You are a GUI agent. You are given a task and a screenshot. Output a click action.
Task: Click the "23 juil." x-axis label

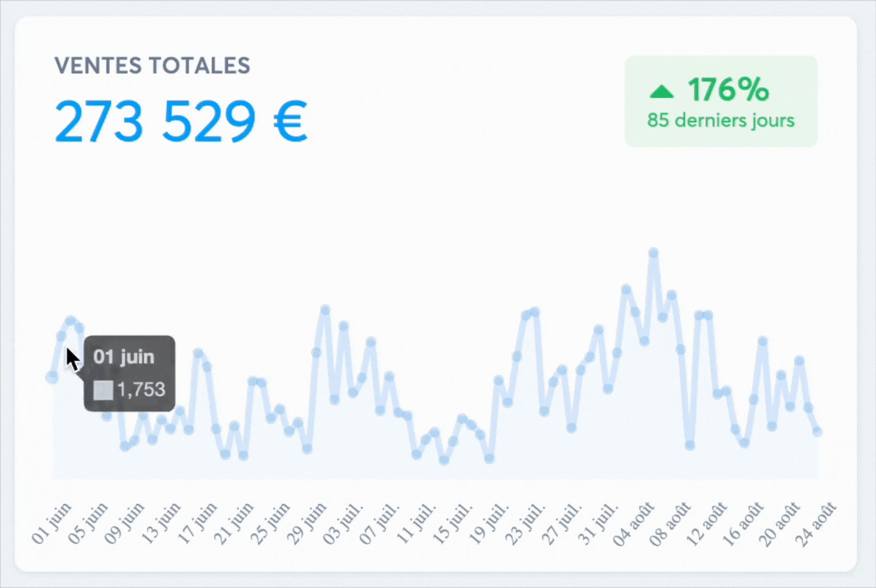[525, 524]
